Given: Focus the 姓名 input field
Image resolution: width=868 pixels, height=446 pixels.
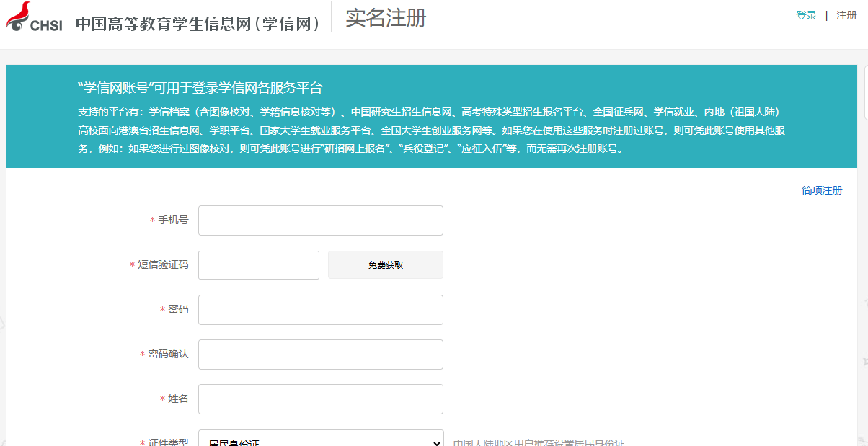Looking at the screenshot, I should coord(321,399).
